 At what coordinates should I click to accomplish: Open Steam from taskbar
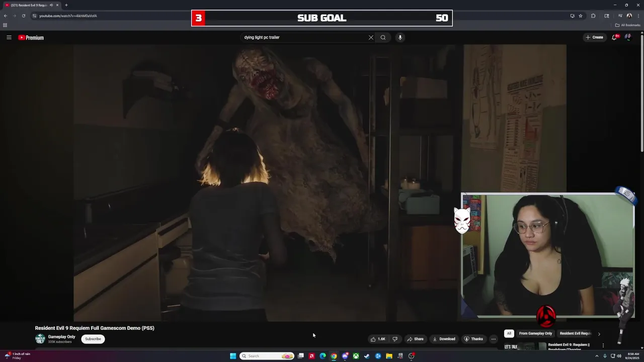coord(367,356)
